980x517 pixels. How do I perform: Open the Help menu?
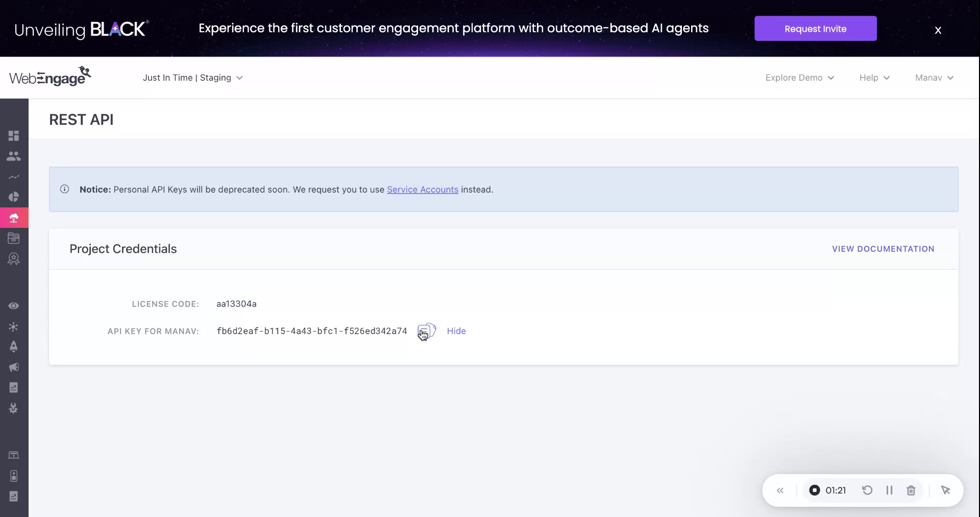pos(873,78)
